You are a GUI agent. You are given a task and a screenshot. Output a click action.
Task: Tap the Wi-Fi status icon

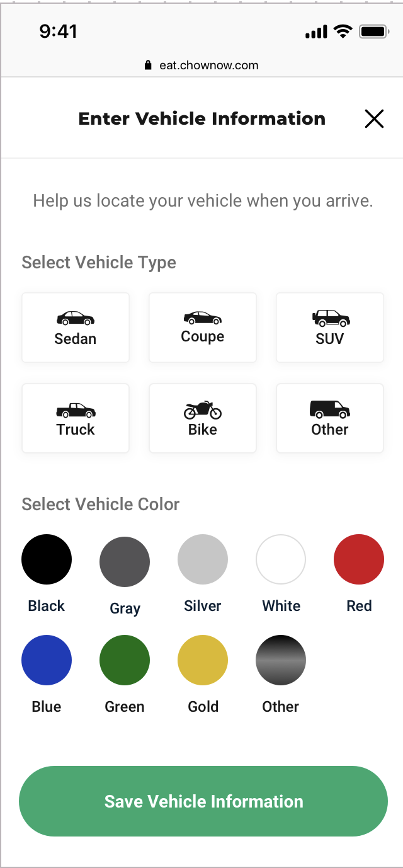click(x=342, y=31)
